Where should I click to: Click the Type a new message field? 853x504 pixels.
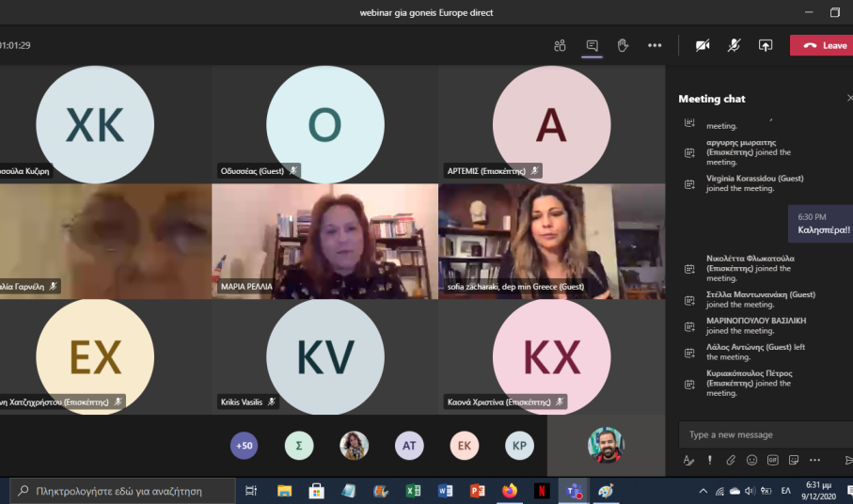click(762, 434)
